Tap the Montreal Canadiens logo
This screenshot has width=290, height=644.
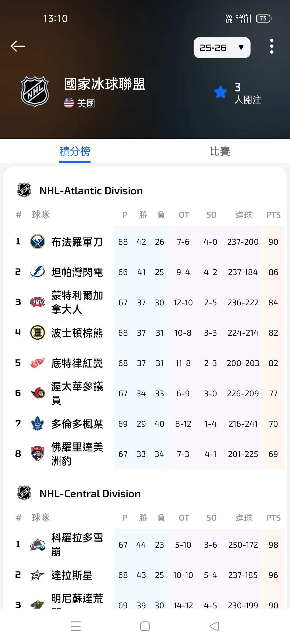37,302
